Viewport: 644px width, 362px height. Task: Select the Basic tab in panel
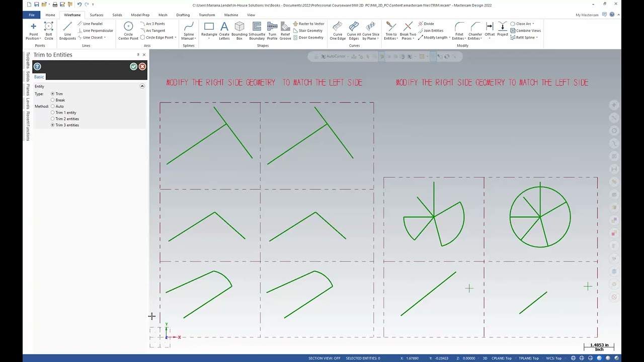coord(39,77)
